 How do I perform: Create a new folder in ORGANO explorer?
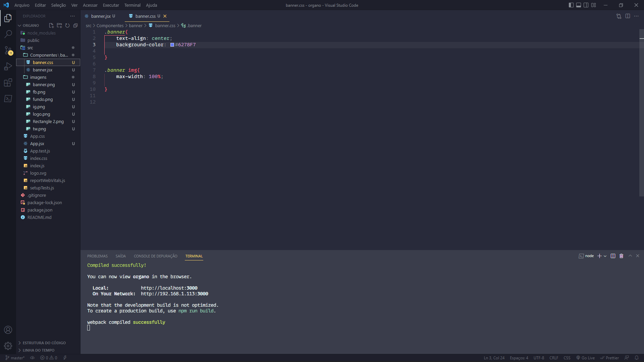pyautogui.click(x=59, y=25)
